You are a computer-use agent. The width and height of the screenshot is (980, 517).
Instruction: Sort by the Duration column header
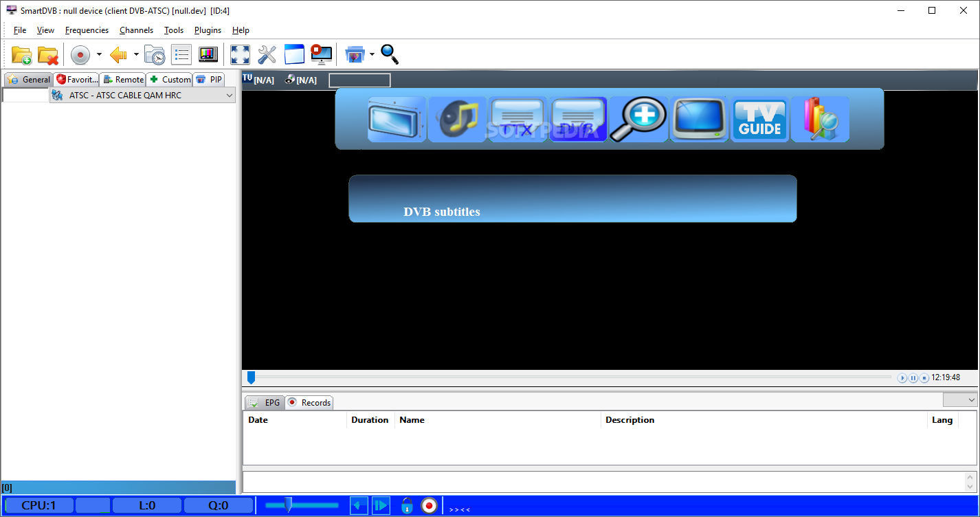pyautogui.click(x=370, y=420)
